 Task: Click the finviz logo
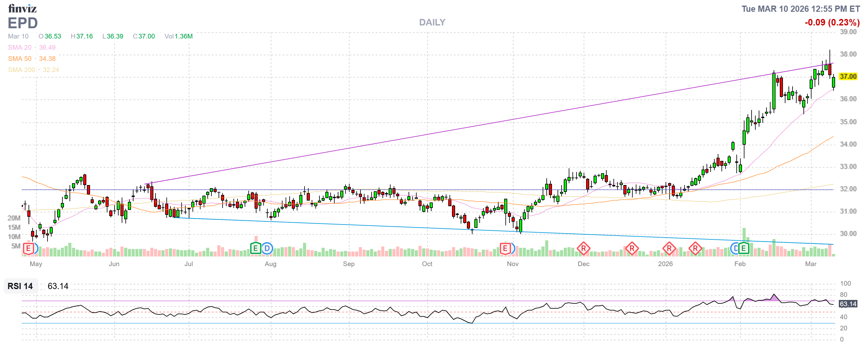point(22,8)
